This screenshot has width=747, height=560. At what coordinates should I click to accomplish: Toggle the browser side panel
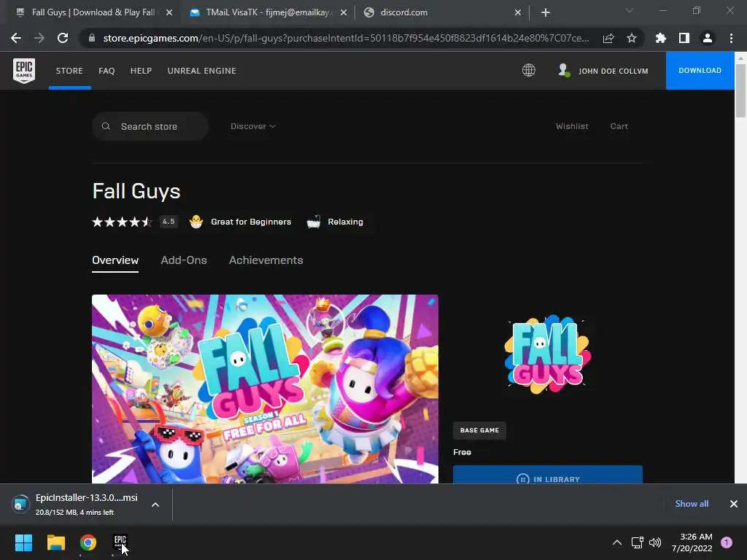(684, 38)
